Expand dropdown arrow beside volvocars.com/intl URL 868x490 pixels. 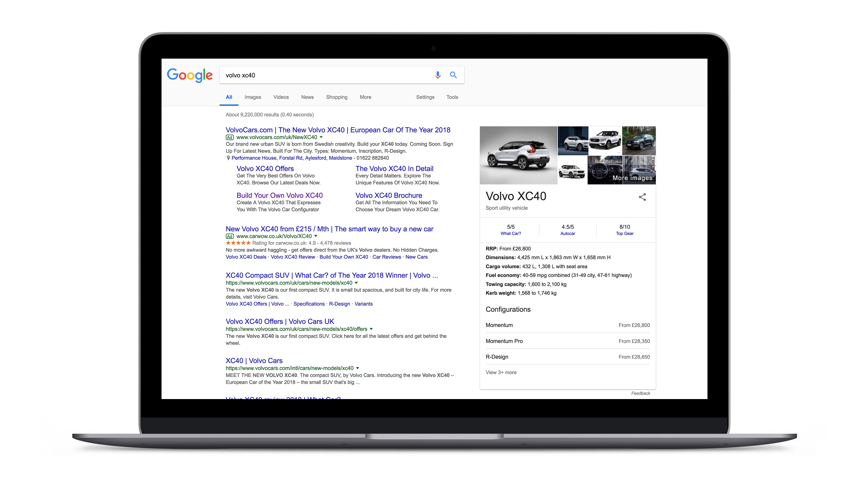tap(357, 368)
